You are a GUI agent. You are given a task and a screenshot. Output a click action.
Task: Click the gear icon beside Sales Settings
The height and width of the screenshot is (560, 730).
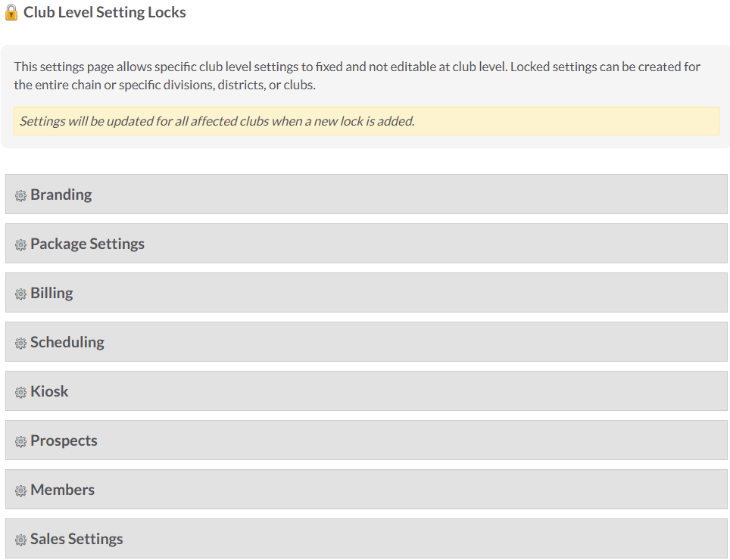(20, 540)
